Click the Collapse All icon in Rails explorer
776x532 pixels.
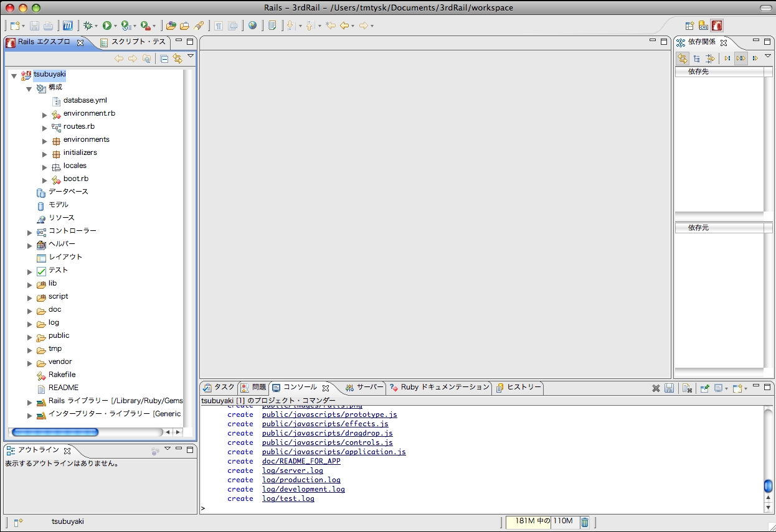164,58
